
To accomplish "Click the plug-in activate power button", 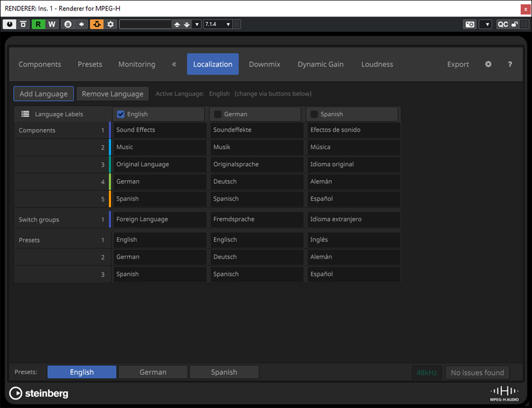I will [x=9, y=24].
